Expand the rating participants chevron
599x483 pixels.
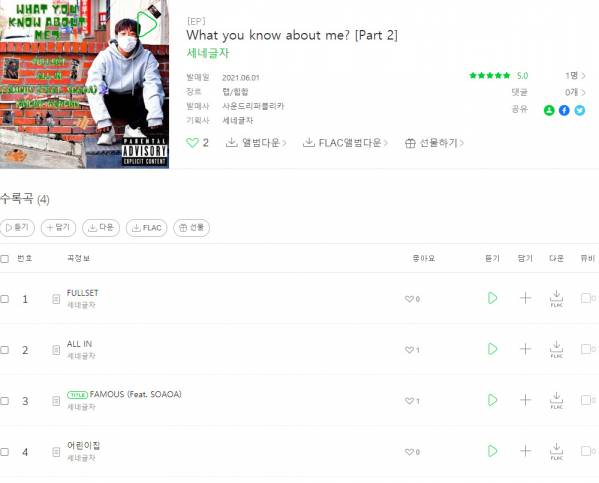[583, 76]
